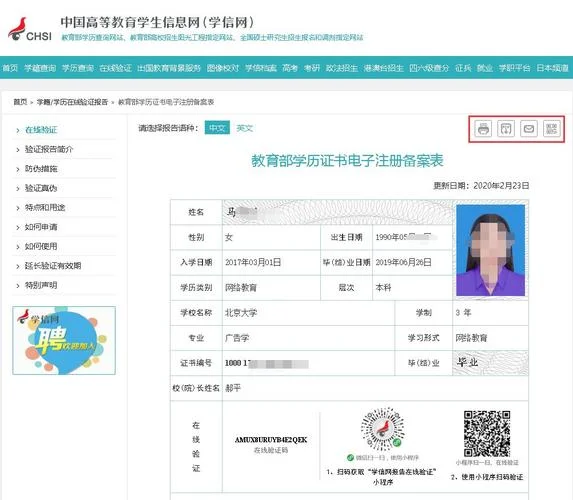Image resolution: width=573 pixels, height=500 pixels.
Task: Click study duration value 3 年
Action: [463, 313]
